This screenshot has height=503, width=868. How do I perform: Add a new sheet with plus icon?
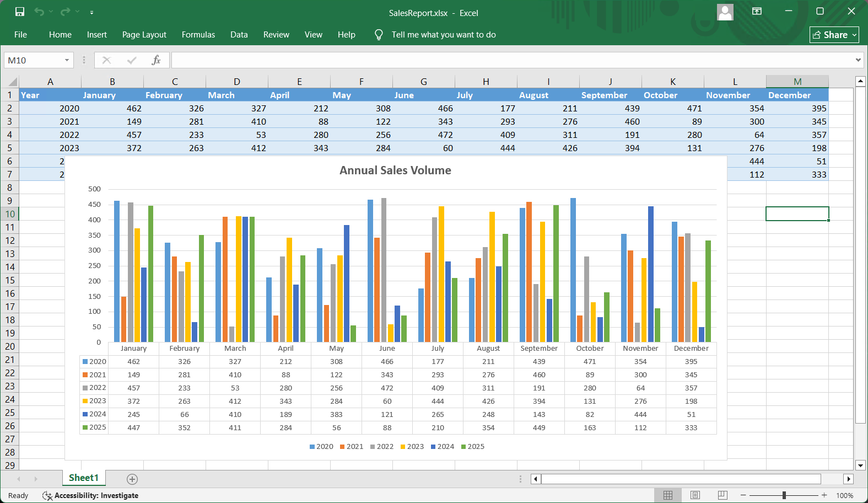[x=132, y=479]
